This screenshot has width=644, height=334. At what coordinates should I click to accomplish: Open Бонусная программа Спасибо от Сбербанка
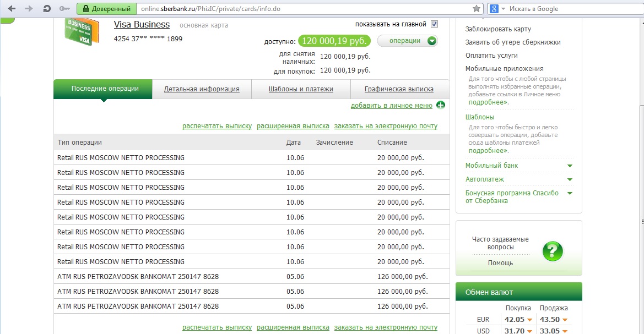[512, 197]
